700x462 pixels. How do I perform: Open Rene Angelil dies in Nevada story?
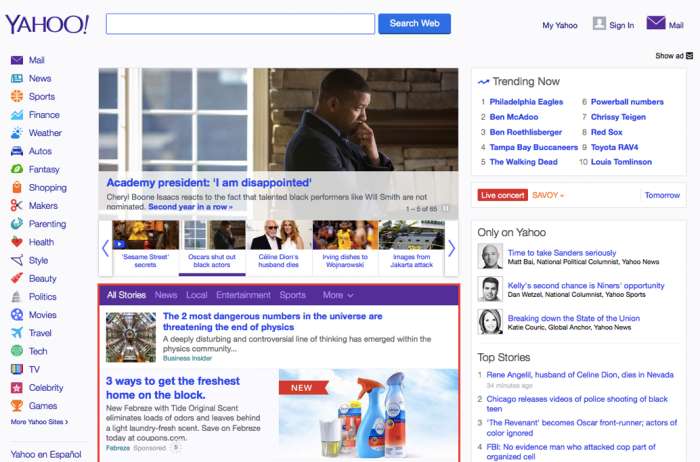(x=580, y=375)
